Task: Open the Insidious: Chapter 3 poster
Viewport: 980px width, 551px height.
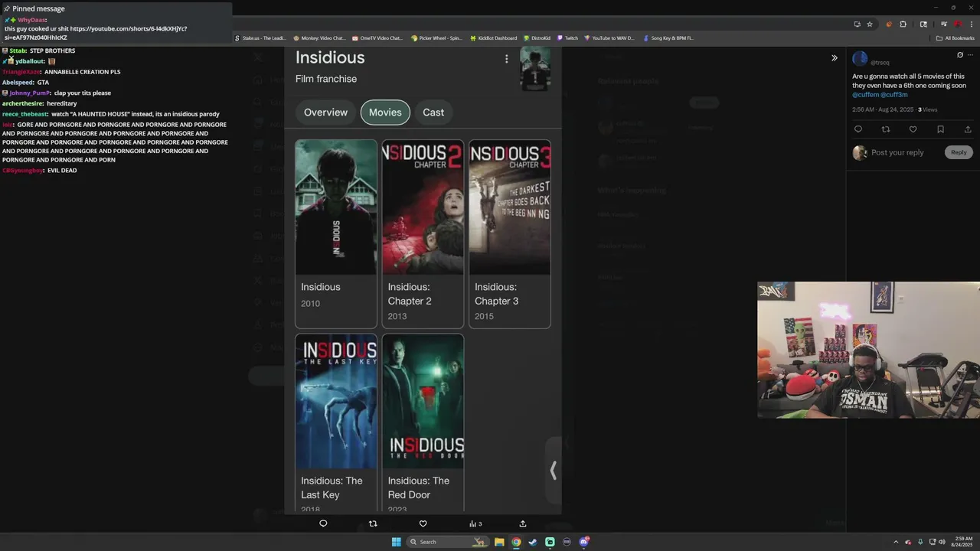Action: click(510, 207)
